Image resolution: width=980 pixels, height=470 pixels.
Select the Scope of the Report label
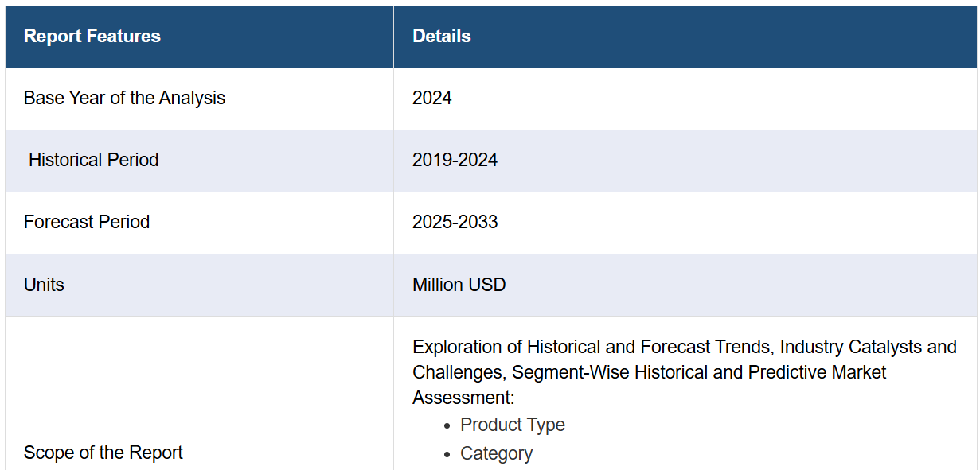tap(103, 453)
